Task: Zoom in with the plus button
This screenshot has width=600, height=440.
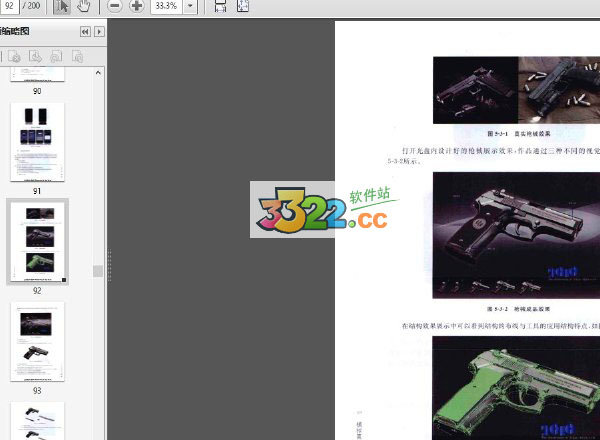Action: [x=136, y=6]
